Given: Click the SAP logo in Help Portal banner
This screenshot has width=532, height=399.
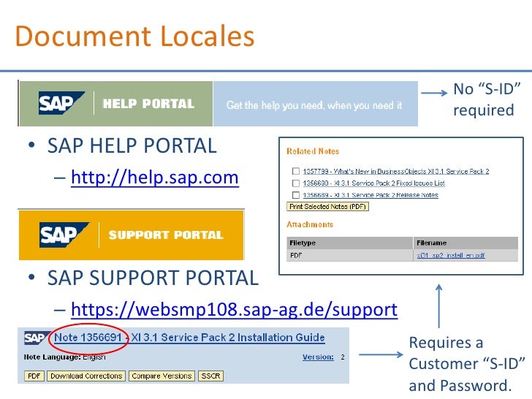Looking at the screenshot, I should (61, 103).
